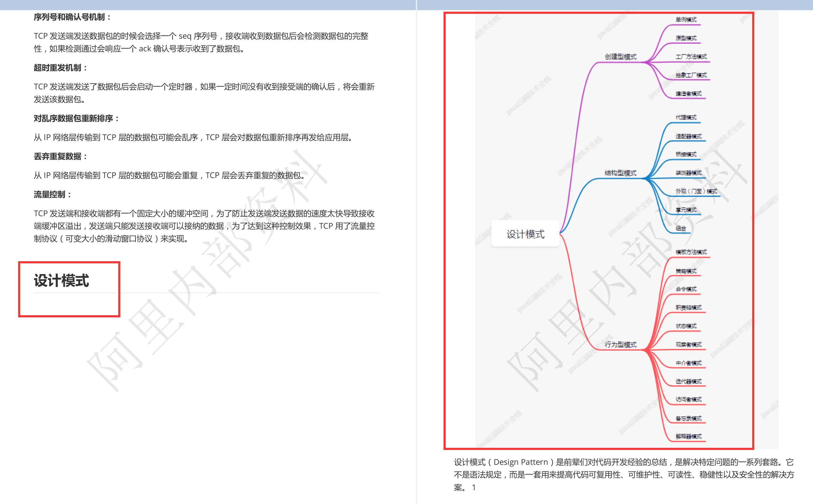The height and width of the screenshot is (504, 813).
Task: Click the 创建型模式 branch node
Action: [x=621, y=57]
